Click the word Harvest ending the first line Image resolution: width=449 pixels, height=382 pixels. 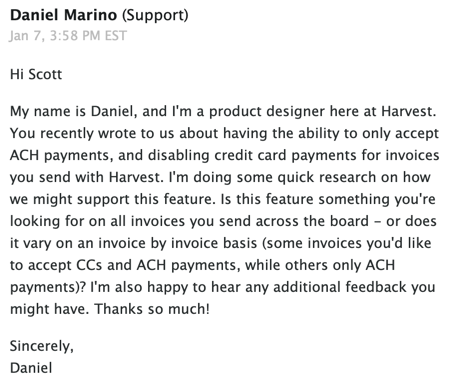409,111
